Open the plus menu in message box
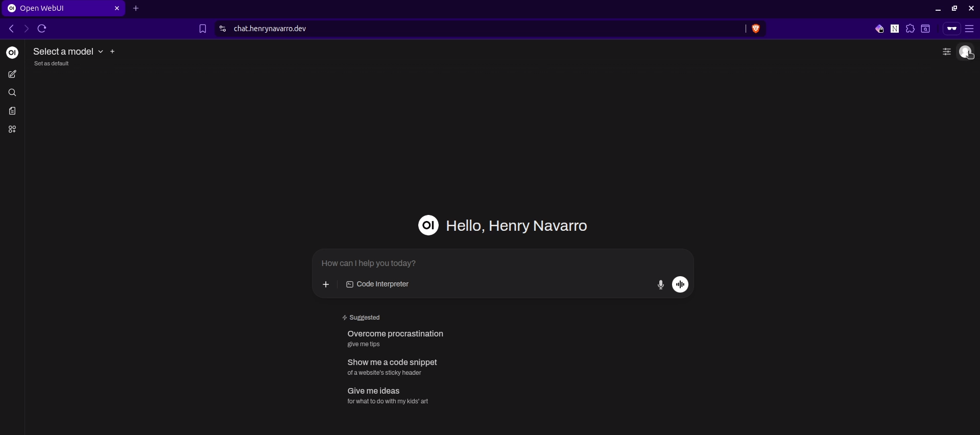The height and width of the screenshot is (435, 980). click(x=326, y=284)
